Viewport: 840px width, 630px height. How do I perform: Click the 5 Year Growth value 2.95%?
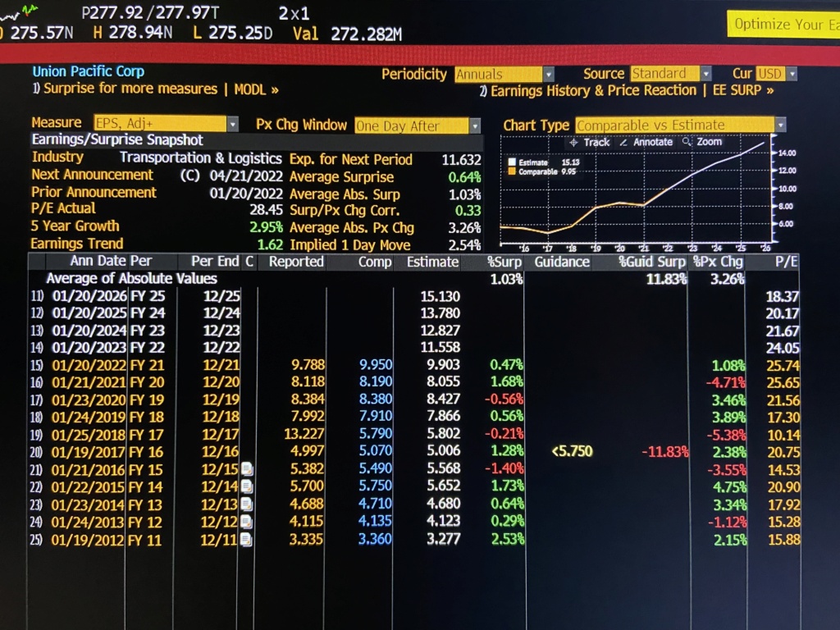pyautogui.click(x=266, y=227)
